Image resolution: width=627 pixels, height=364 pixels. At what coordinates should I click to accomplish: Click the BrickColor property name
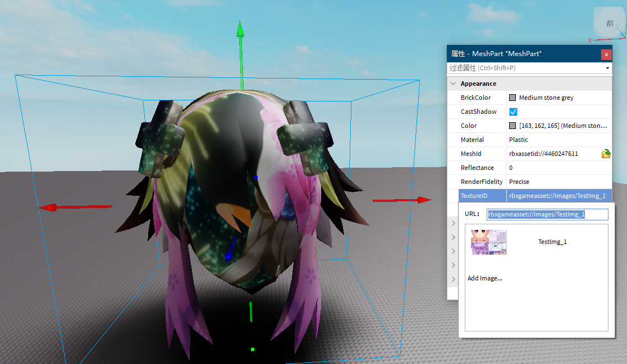(x=475, y=98)
